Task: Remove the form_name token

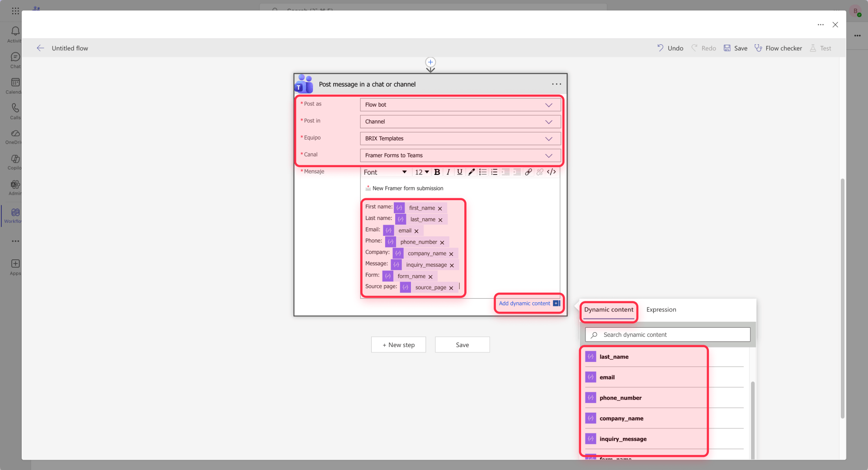Action: (430, 277)
